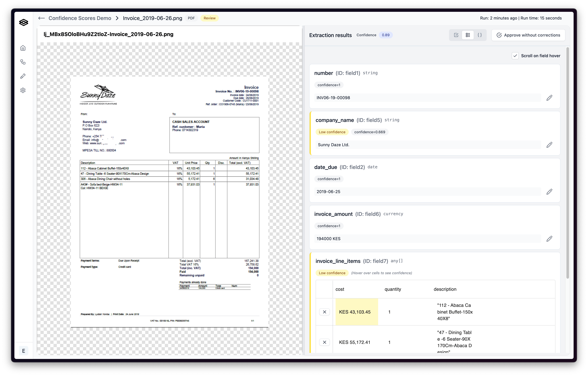The image size is (588, 376).
Task: Remove the Abaca Cabinet line item row
Action: 324,312
